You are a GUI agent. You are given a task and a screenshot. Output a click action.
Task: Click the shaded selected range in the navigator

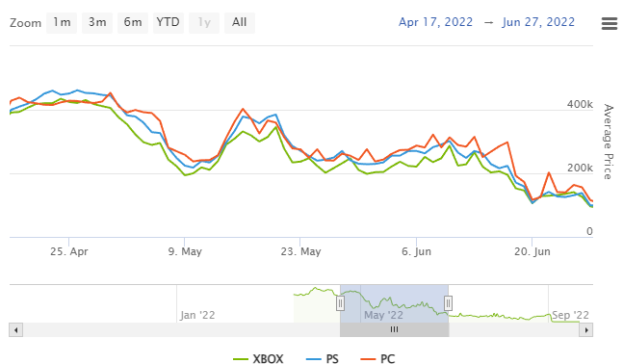click(x=394, y=303)
